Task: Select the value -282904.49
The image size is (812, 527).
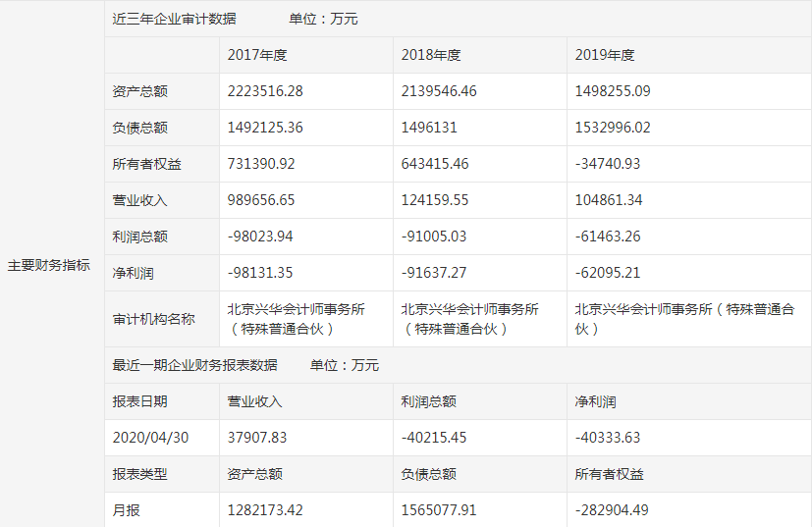Action: click(x=612, y=510)
